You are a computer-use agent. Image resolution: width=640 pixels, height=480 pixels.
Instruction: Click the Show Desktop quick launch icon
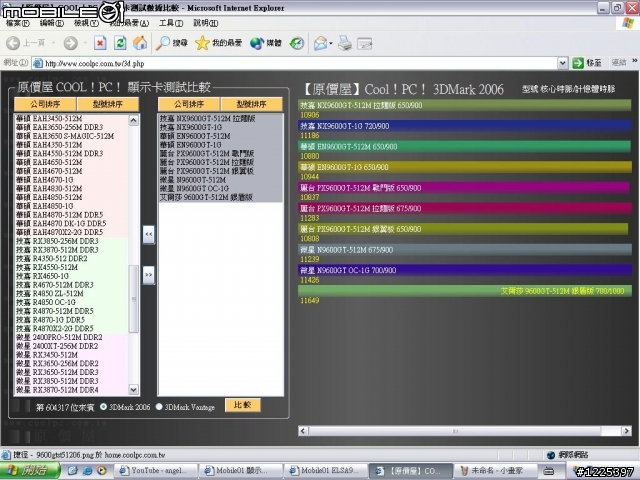(x=73, y=471)
